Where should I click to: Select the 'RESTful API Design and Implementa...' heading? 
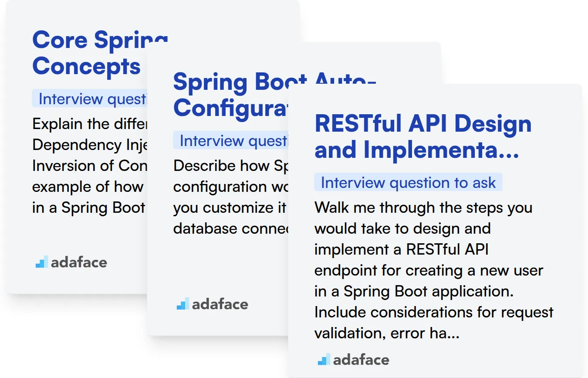point(423,136)
